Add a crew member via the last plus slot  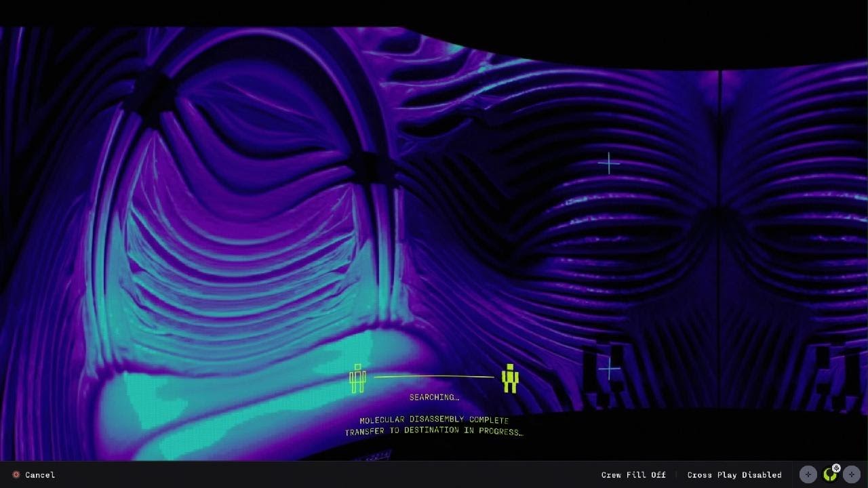pos(852,474)
